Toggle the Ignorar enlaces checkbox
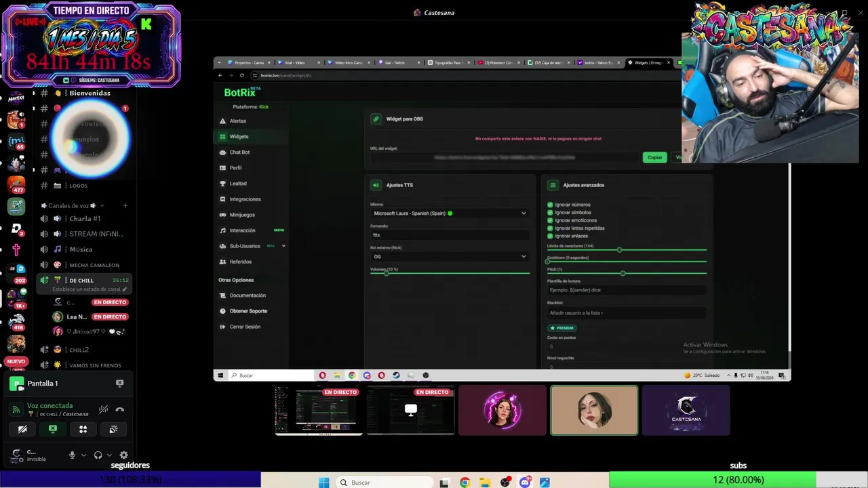 click(x=550, y=236)
